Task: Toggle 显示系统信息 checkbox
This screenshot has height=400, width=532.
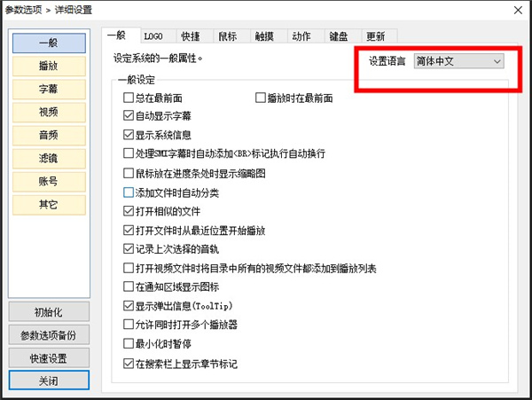Action: click(129, 135)
